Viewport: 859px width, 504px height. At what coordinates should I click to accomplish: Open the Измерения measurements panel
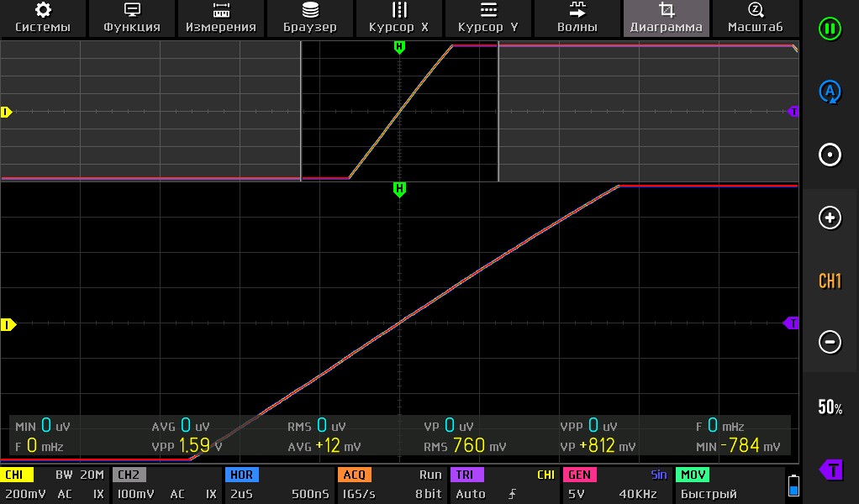coord(221,18)
